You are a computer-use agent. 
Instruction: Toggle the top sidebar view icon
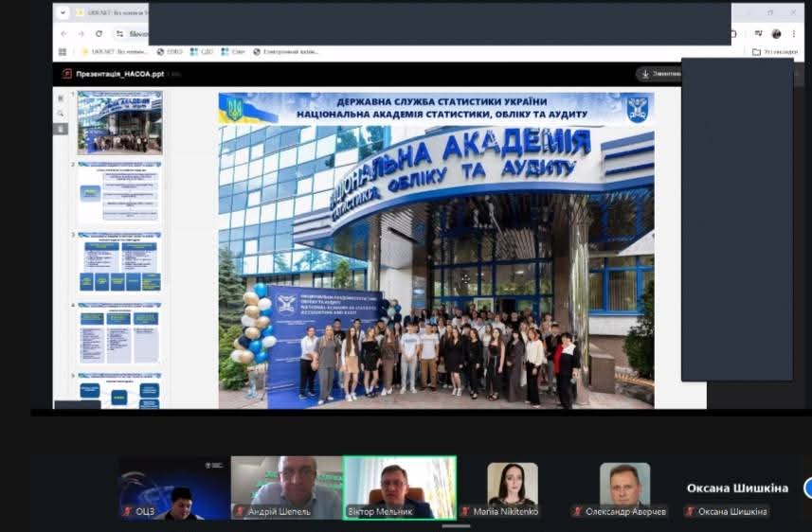click(61, 98)
